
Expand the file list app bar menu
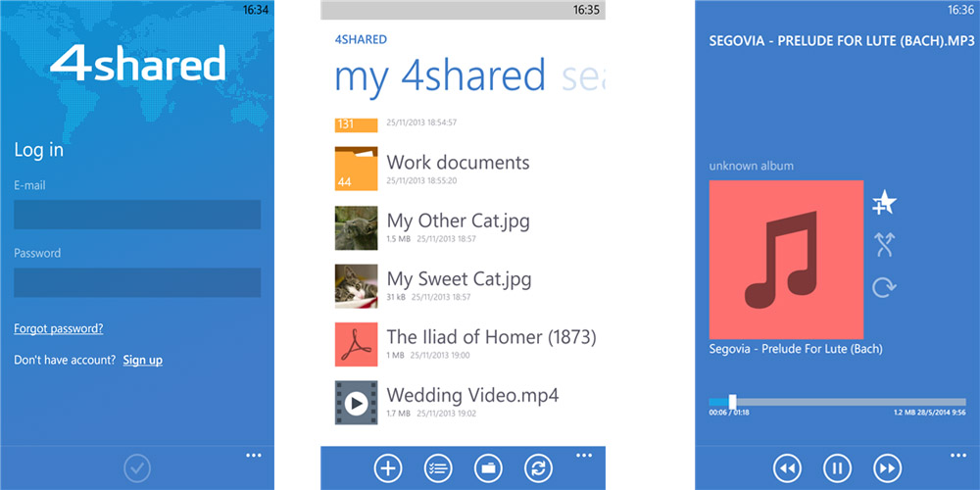tap(584, 456)
